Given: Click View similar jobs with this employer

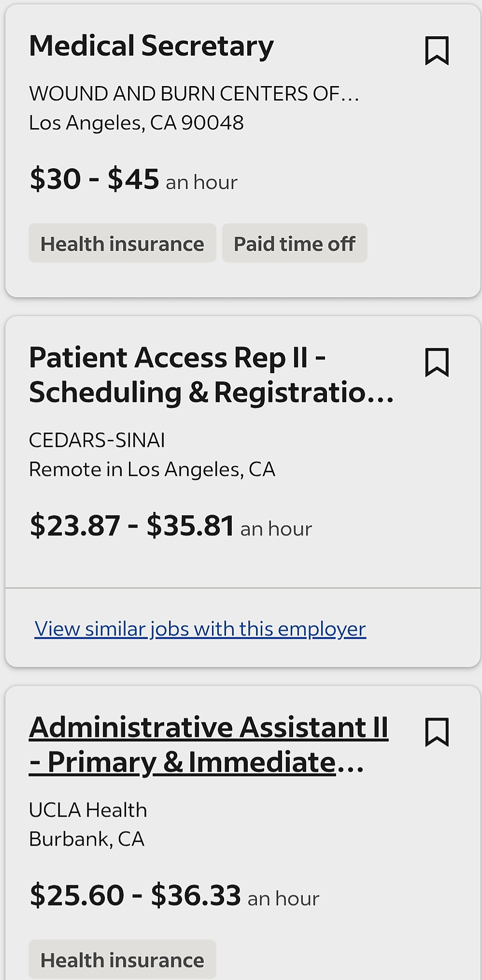Looking at the screenshot, I should click(x=200, y=629).
